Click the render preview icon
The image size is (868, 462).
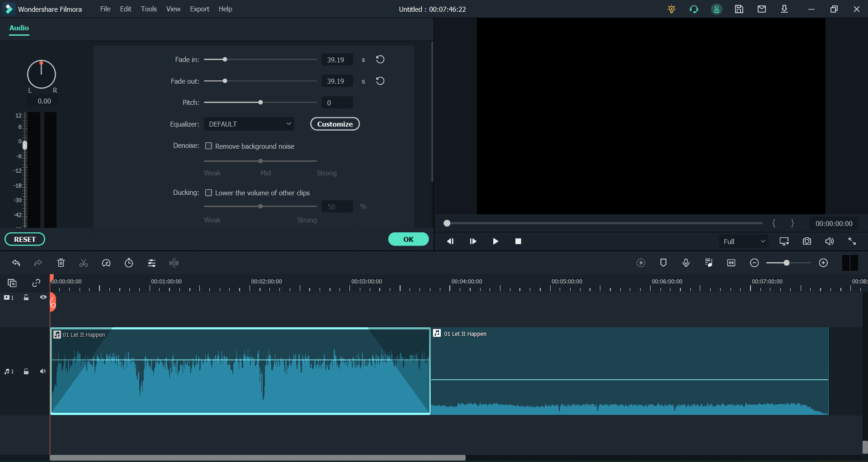(641, 263)
